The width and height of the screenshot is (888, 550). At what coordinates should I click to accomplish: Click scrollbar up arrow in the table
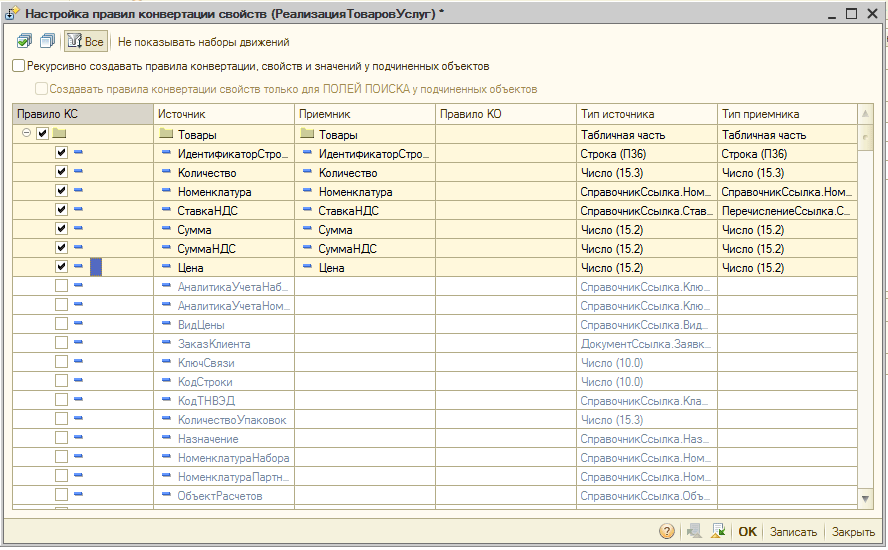pos(865,114)
